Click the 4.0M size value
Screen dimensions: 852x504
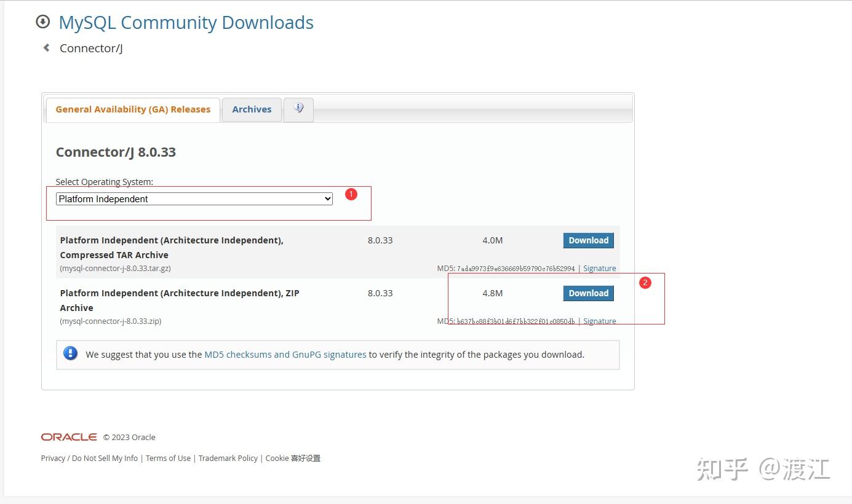(x=493, y=240)
